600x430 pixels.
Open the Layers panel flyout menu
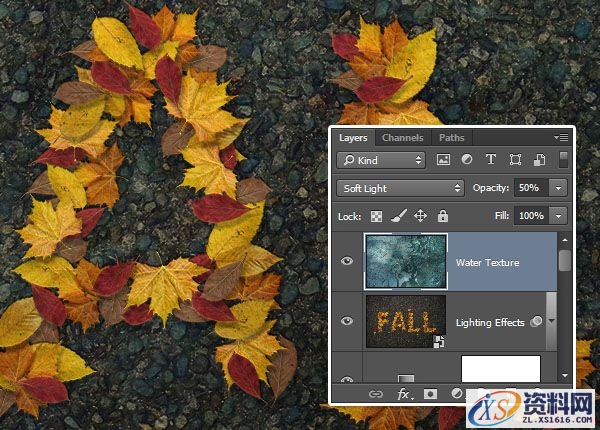pos(561,138)
